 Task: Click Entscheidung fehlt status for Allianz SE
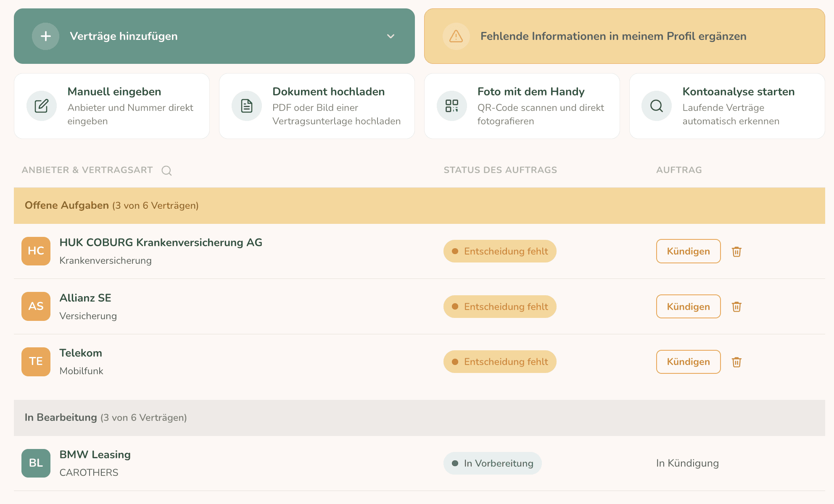500,307
